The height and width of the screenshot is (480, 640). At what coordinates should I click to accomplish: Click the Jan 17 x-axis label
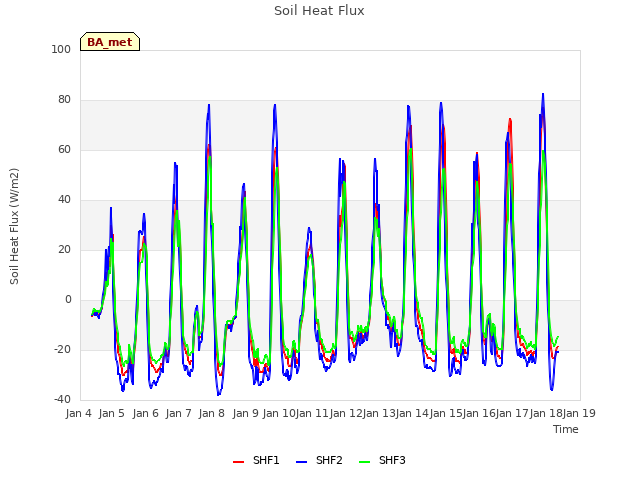[x=513, y=413]
